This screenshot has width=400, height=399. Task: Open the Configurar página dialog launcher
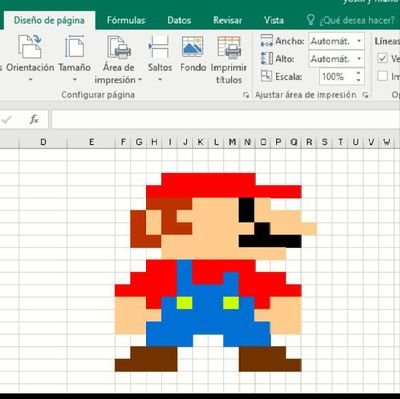(246, 95)
